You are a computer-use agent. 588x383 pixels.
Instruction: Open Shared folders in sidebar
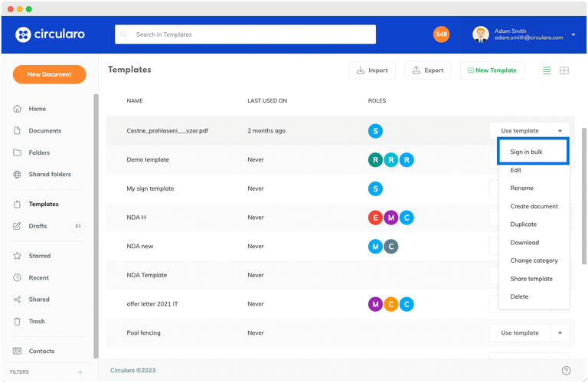[x=49, y=175]
